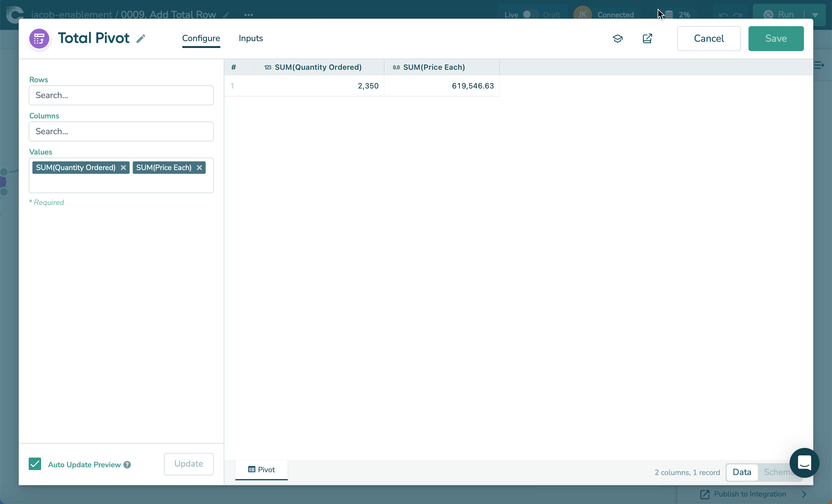The width and height of the screenshot is (832, 504).
Task: Click the Save button
Action: 776,39
